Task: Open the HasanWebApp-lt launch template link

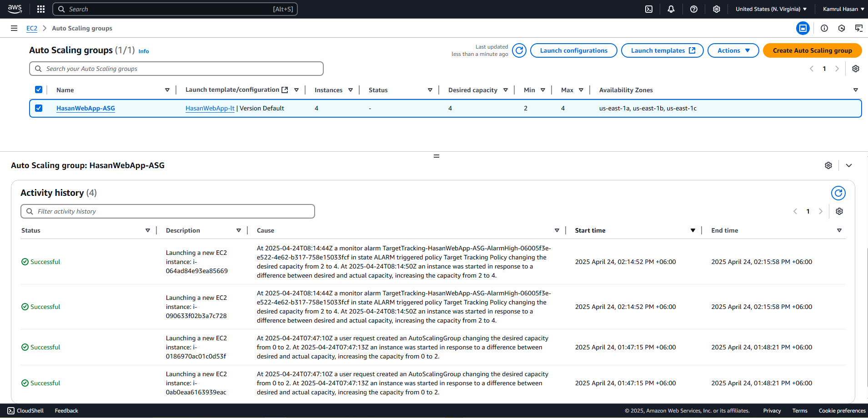Action: (210, 108)
